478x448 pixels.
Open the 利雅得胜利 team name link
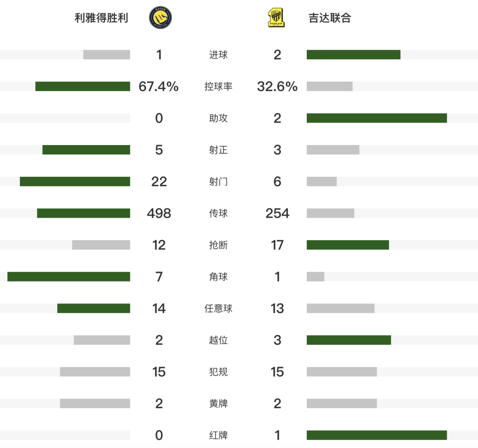101,18
